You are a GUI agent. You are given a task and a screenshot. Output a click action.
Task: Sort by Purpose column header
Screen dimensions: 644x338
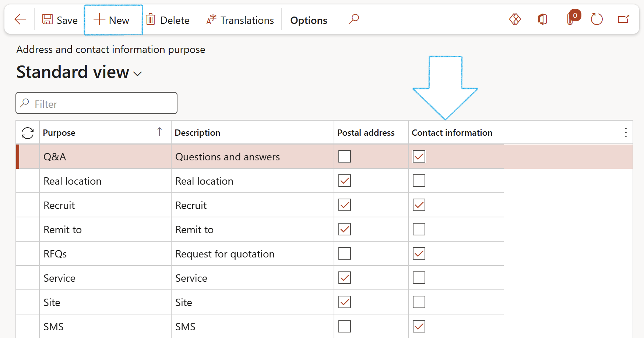59,133
